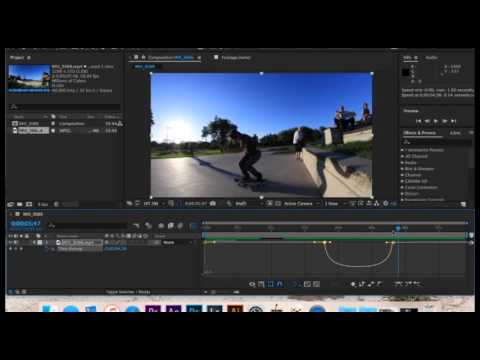Create a new composition from Project panel footer
The image size is (480, 360).
coord(29,204)
